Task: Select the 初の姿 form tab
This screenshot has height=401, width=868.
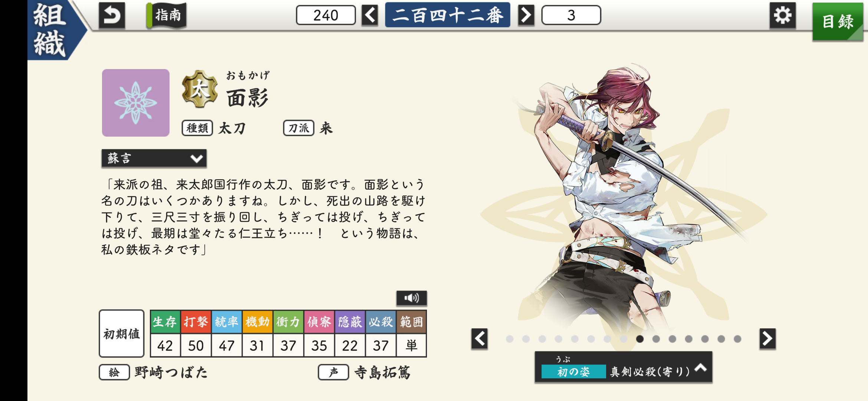Action: [x=573, y=371]
